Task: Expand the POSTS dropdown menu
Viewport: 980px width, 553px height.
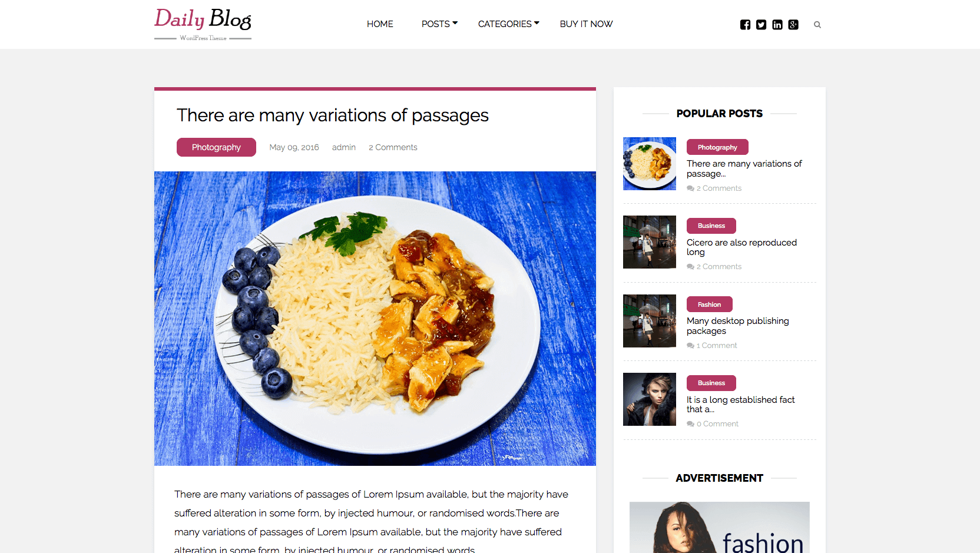Action: coord(439,24)
